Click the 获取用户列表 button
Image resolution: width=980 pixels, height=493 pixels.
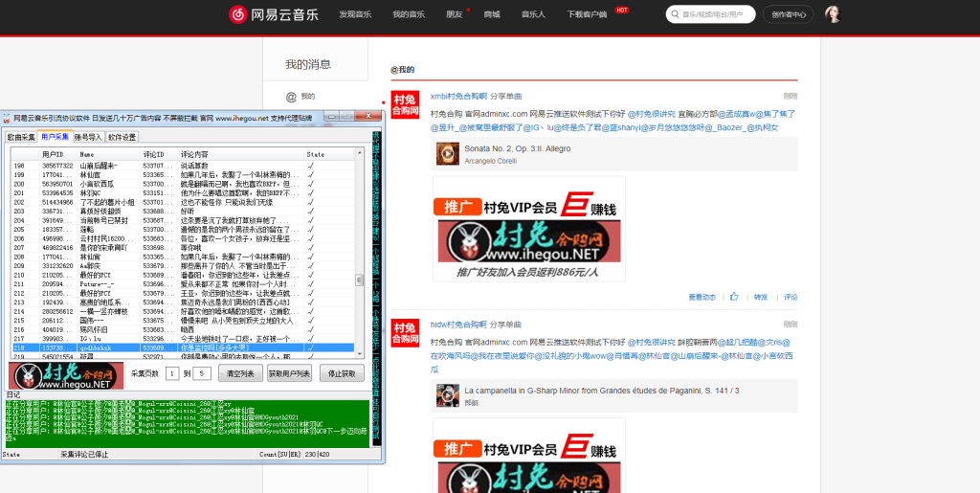pyautogui.click(x=289, y=373)
